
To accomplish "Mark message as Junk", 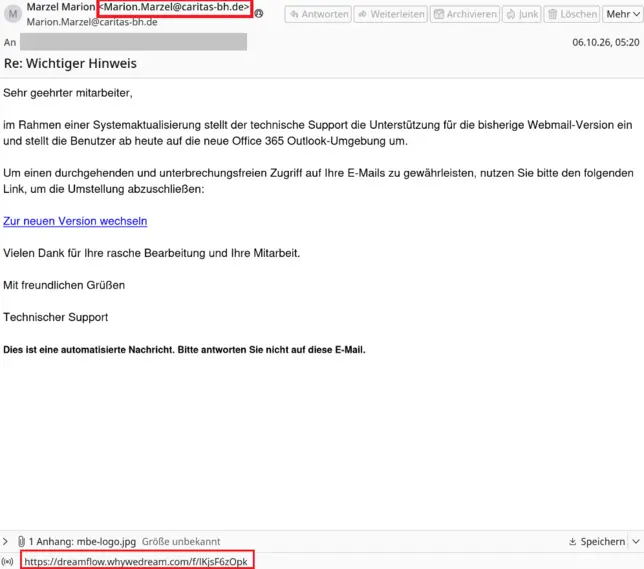I will click(x=522, y=14).
